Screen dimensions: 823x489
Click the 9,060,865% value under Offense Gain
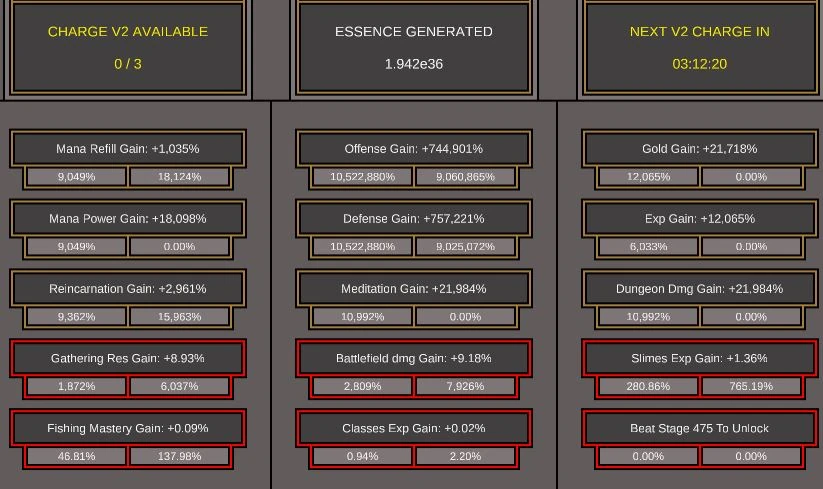coord(465,177)
